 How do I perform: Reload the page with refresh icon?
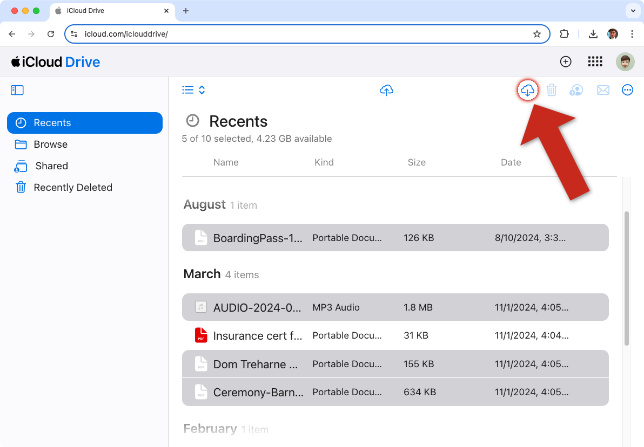coord(51,34)
